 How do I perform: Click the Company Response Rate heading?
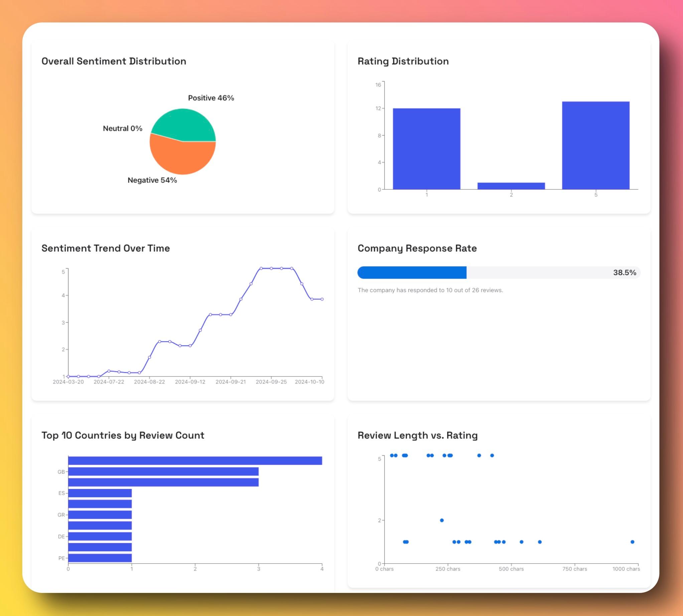417,249
